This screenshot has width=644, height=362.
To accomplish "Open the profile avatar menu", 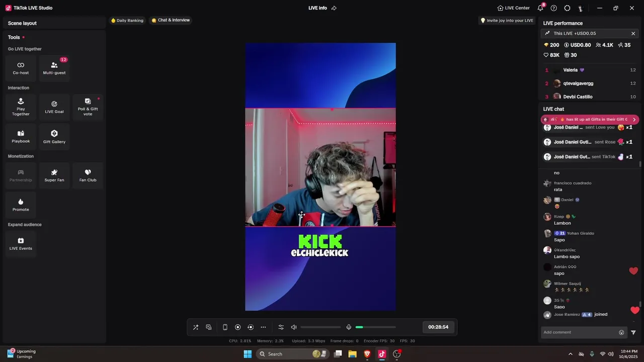I will coord(581,8).
